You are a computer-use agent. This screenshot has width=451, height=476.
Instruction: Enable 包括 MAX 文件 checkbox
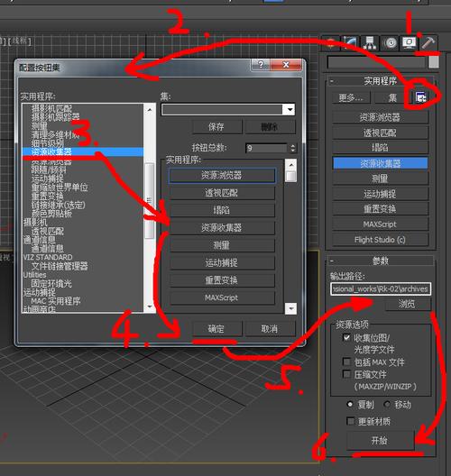[346, 362]
